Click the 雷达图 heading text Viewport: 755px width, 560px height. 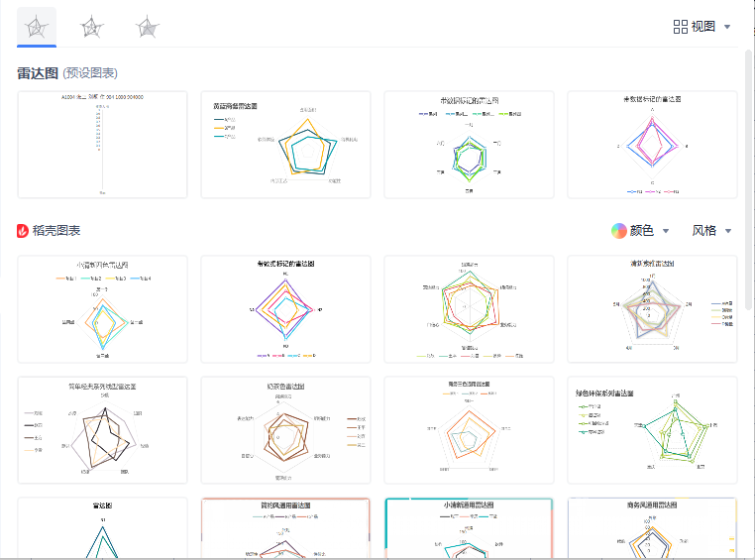(38, 73)
